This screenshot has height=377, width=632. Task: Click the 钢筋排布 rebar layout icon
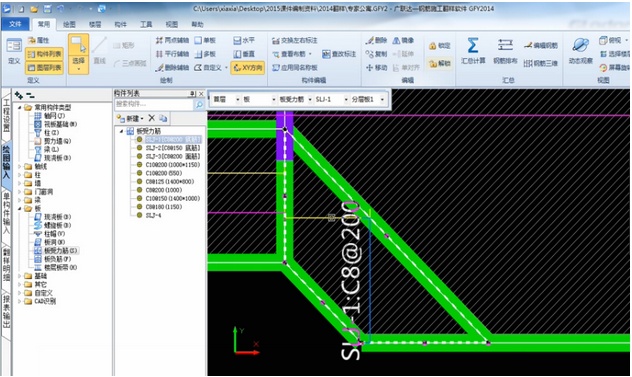pyautogui.click(x=505, y=45)
